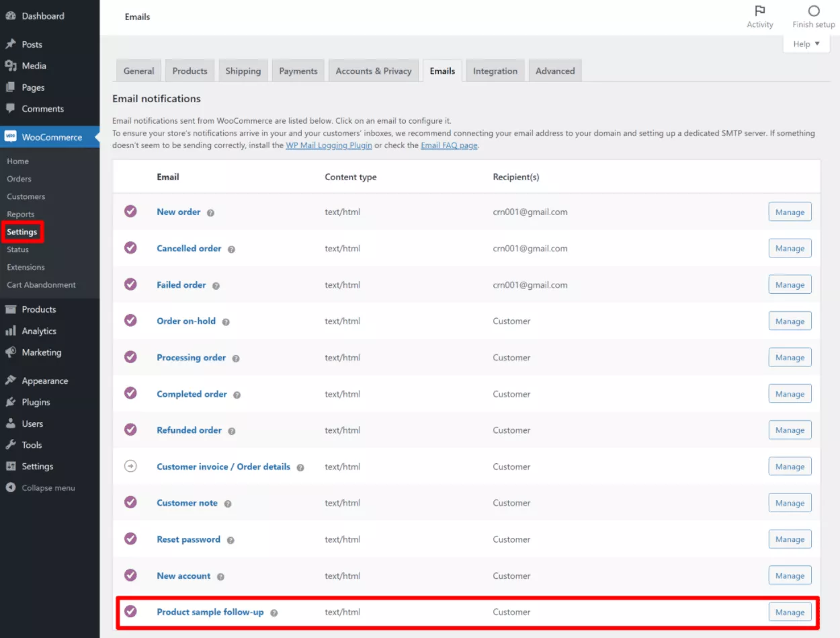Image resolution: width=840 pixels, height=638 pixels.
Task: Toggle enabled status of Completed order email
Action: pyautogui.click(x=130, y=393)
